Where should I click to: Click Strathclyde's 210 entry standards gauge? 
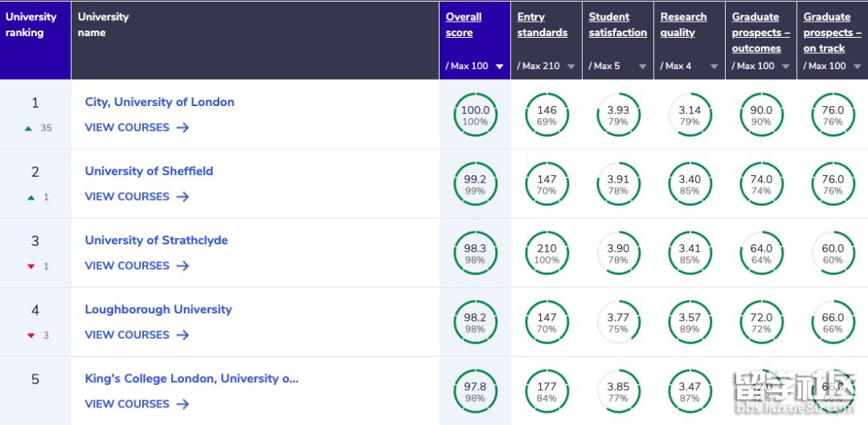click(x=547, y=254)
